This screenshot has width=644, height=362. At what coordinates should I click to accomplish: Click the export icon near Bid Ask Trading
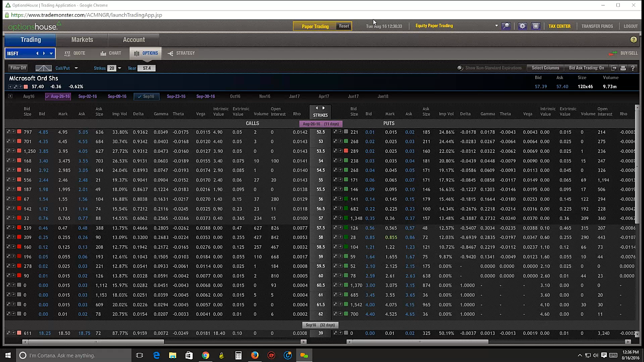pyautogui.click(x=614, y=68)
